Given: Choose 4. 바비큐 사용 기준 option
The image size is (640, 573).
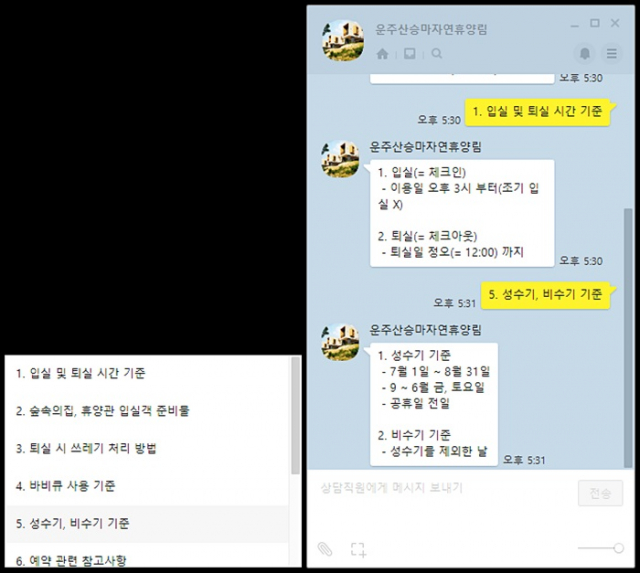Looking at the screenshot, I should tap(147, 486).
